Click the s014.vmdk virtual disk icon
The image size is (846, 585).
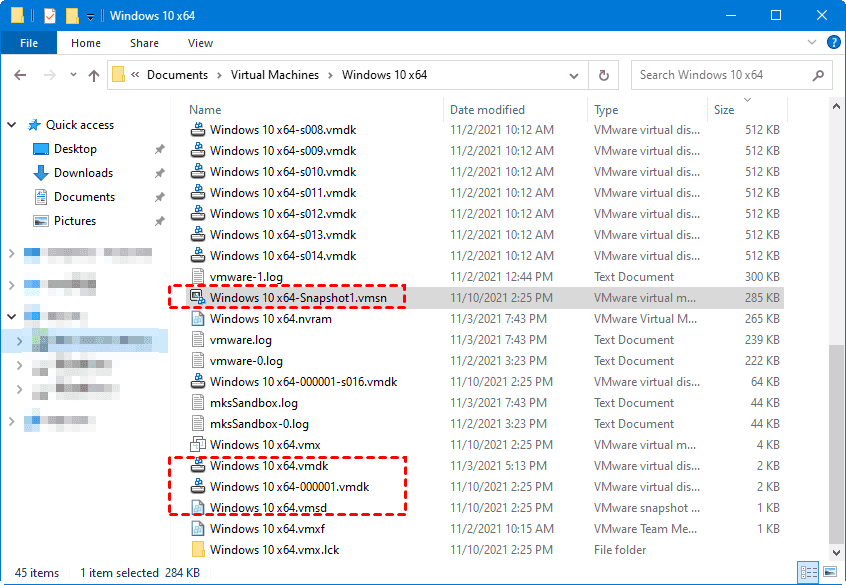click(198, 255)
